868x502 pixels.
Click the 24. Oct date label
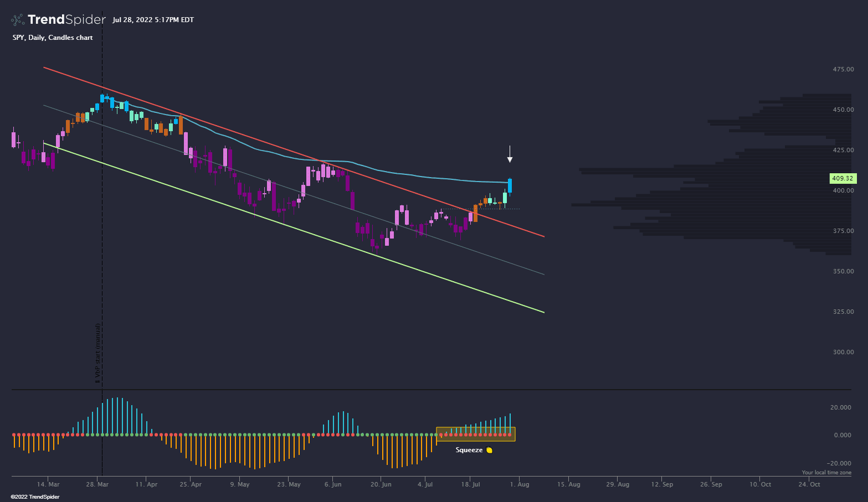tap(809, 484)
